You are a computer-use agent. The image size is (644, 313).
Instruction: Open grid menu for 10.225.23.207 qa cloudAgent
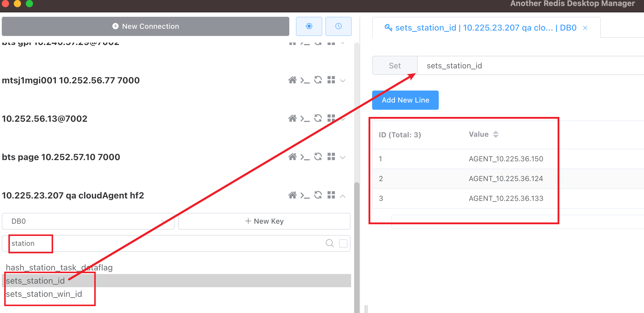tap(331, 195)
